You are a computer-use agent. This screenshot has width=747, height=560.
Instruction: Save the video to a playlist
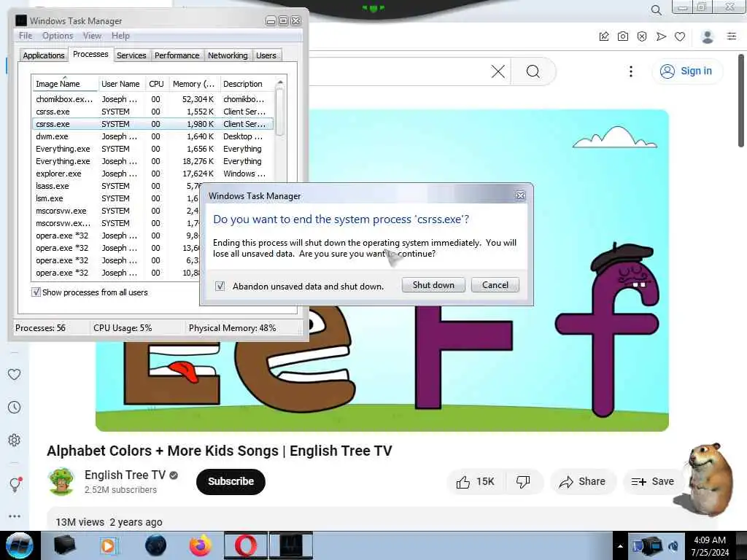(x=652, y=481)
